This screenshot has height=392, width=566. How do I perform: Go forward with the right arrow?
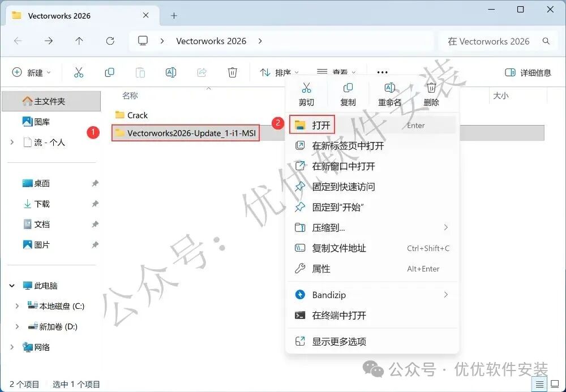(48, 41)
